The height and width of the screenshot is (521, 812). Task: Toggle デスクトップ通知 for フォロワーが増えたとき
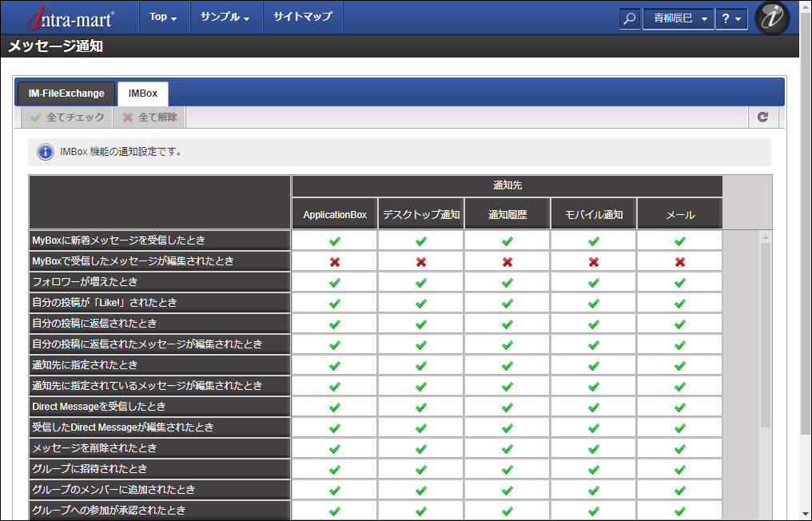pyautogui.click(x=421, y=282)
